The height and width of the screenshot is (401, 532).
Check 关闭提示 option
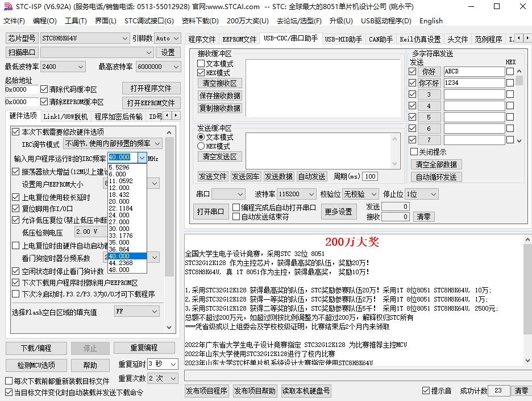(414, 151)
